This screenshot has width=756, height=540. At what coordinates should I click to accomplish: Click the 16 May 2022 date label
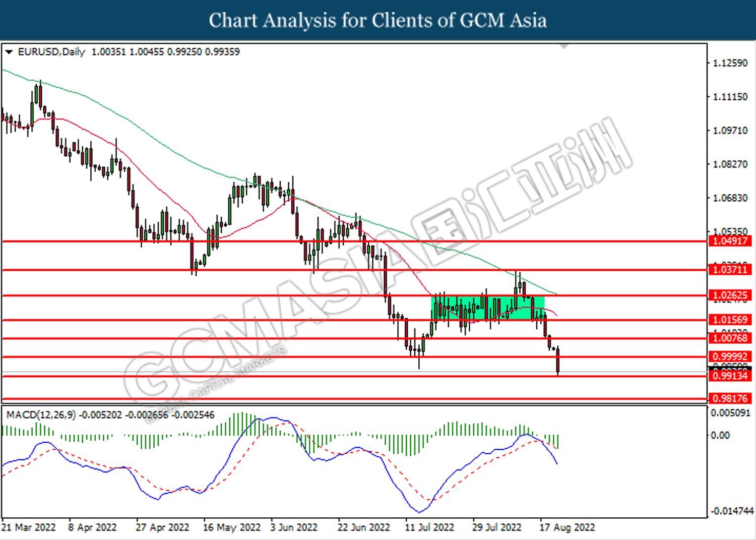(232, 527)
